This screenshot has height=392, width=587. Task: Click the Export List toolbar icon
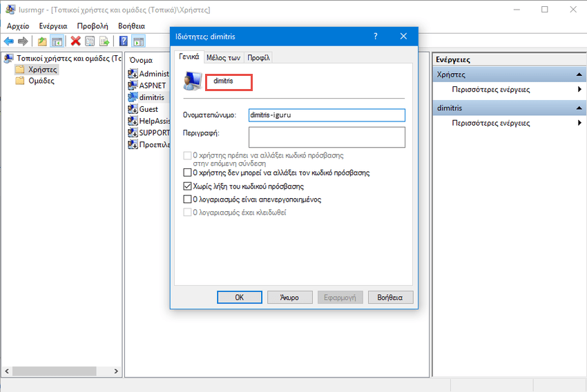point(104,41)
